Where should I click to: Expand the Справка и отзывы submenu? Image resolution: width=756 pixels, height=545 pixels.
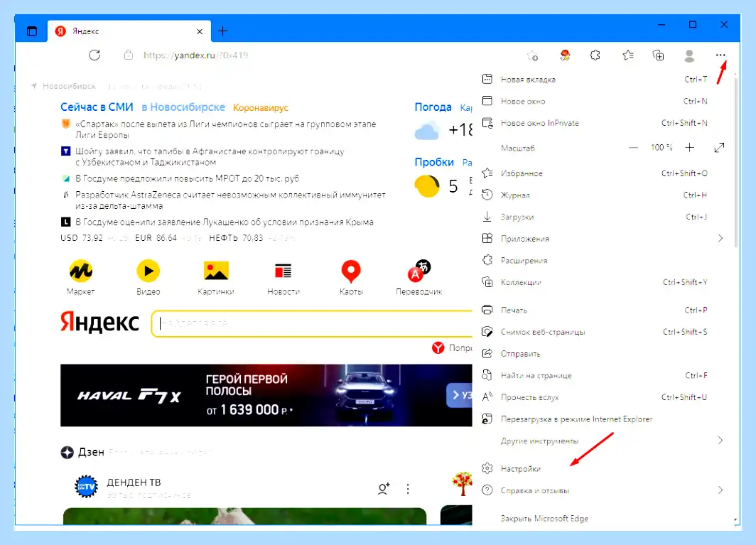[720, 490]
